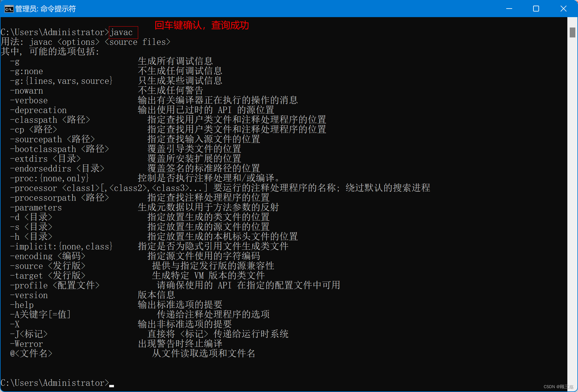578x392 pixels.
Task: Click the window title bar text
Action: (45, 9)
